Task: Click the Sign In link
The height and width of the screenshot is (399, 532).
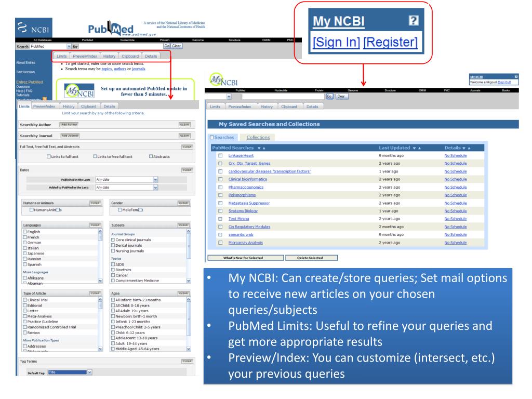Action: tap(336, 43)
